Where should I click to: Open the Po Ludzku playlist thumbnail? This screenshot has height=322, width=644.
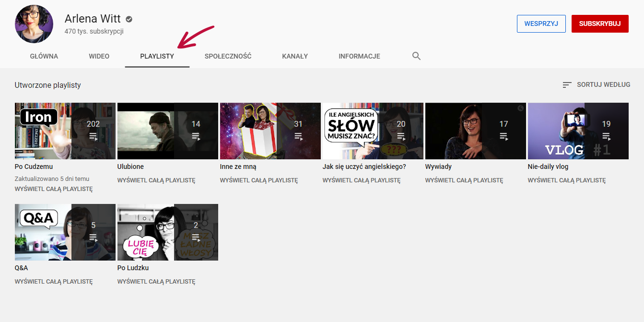click(x=168, y=232)
